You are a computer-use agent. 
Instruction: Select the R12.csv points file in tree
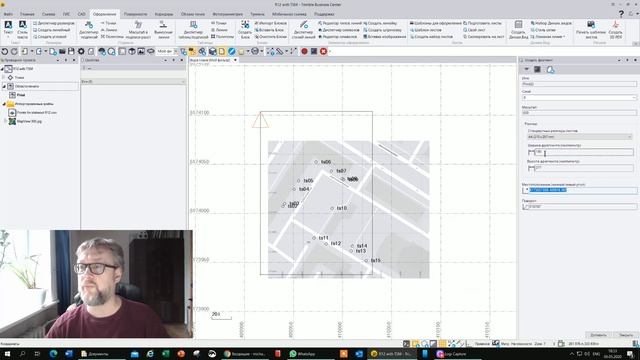pos(37,113)
